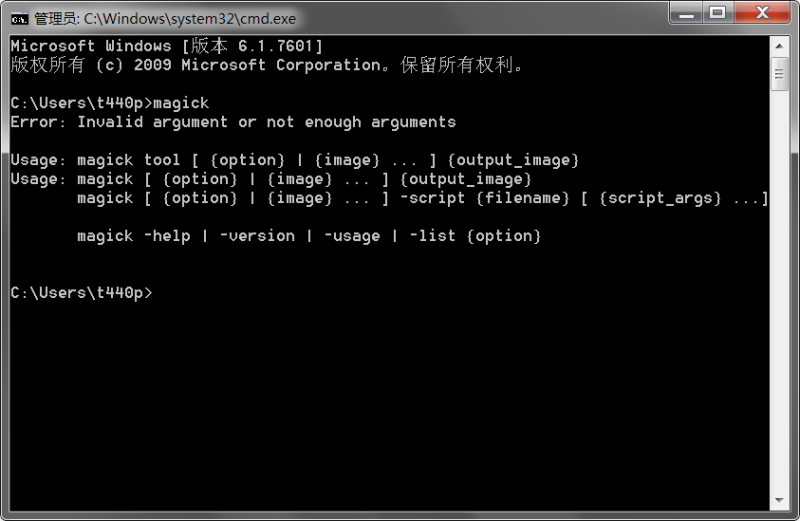Image resolution: width=800 pixels, height=521 pixels.
Task: Click the '-usage' option text
Action: coord(352,236)
